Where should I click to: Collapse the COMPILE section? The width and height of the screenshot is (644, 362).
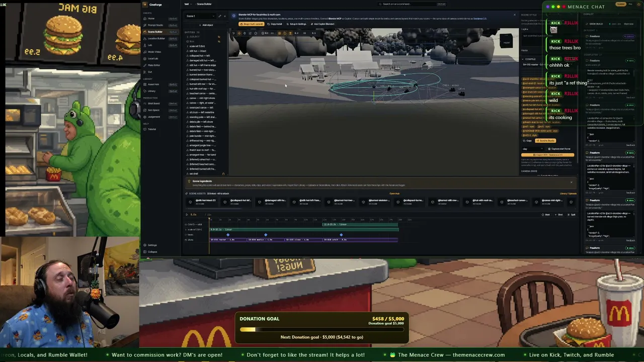click(x=529, y=59)
